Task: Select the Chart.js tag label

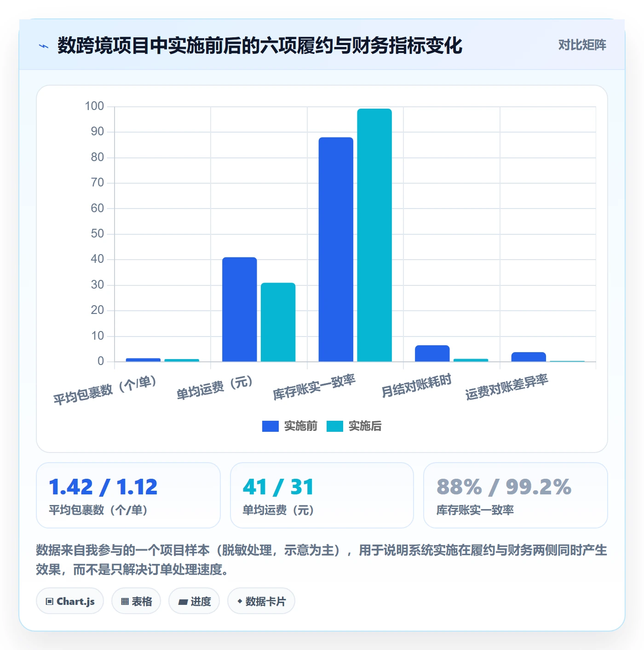Action: 75,601
